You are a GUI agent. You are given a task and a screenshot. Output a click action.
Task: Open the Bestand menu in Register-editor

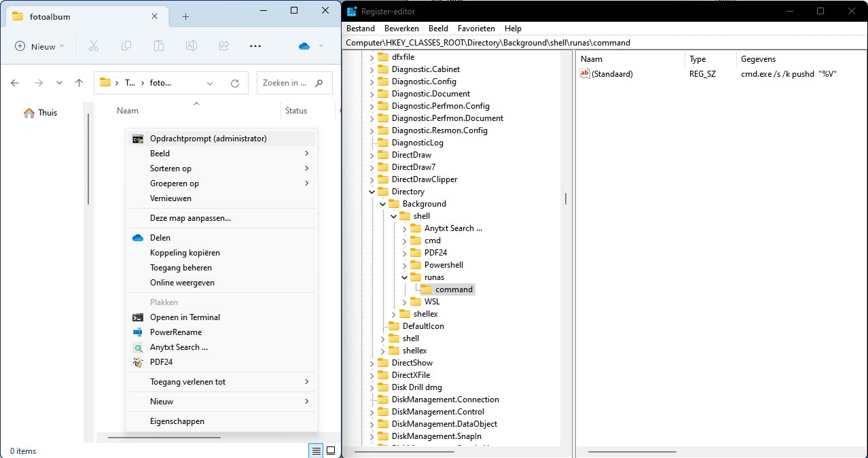click(361, 29)
